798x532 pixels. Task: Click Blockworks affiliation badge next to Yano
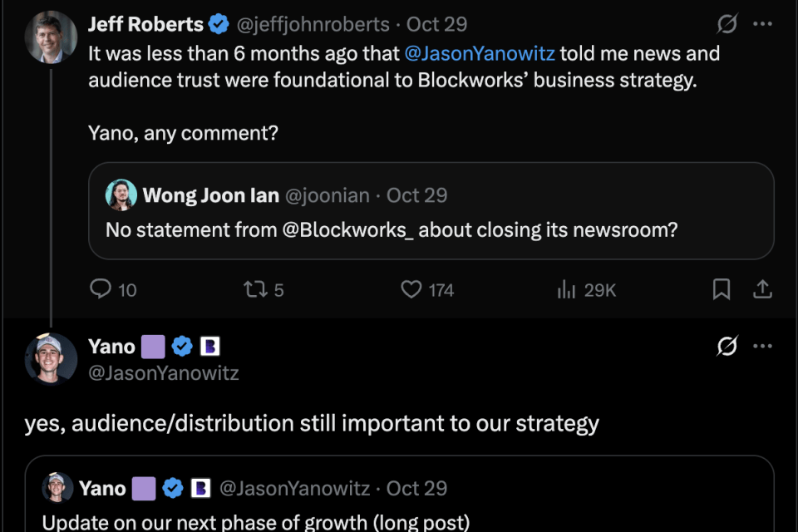click(x=209, y=347)
